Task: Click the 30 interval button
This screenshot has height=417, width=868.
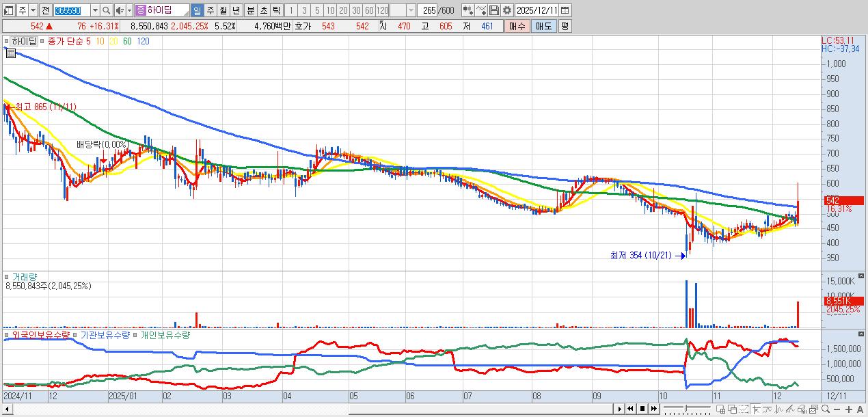Action: point(357,10)
